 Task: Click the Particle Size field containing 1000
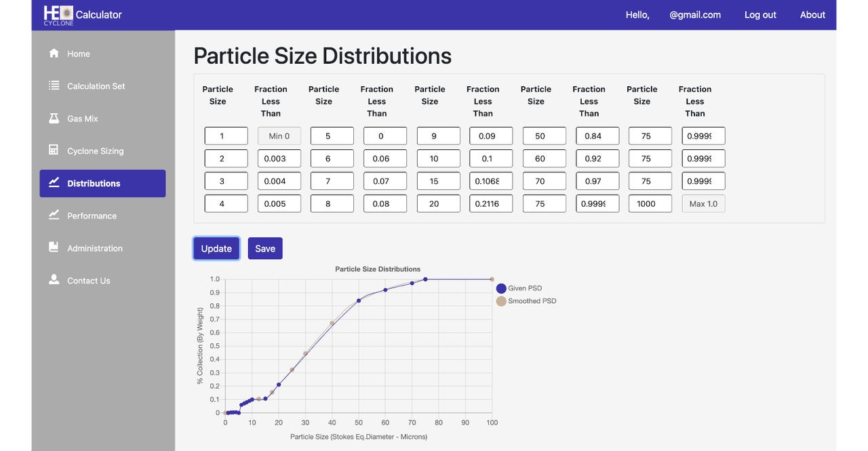coord(650,204)
